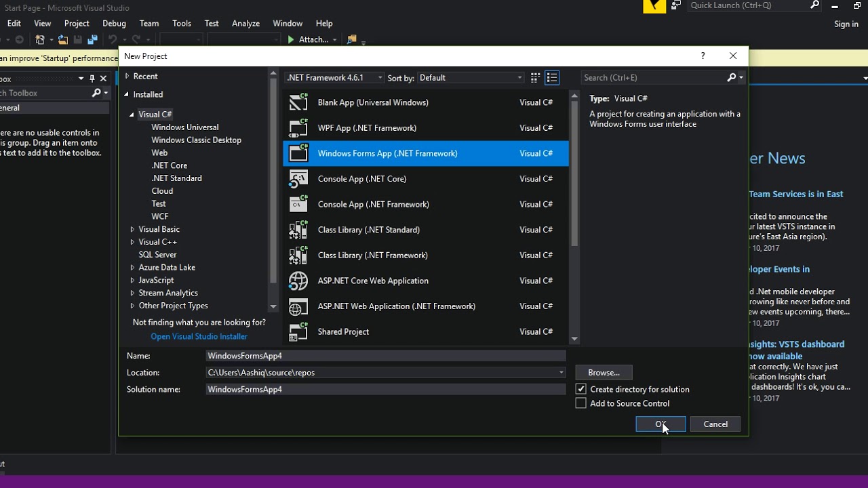Image resolution: width=868 pixels, height=488 pixels.
Task: Open the Project menu
Action: (x=77, y=23)
